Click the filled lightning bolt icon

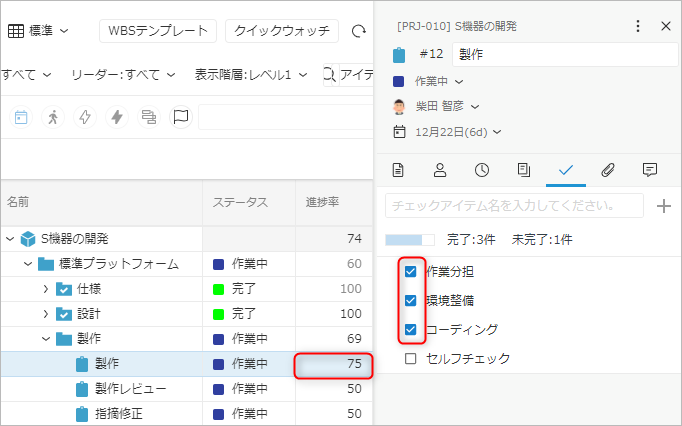(117, 117)
